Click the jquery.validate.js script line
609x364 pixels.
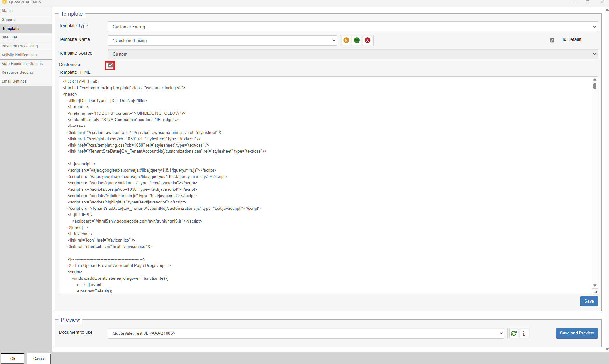pos(132,183)
